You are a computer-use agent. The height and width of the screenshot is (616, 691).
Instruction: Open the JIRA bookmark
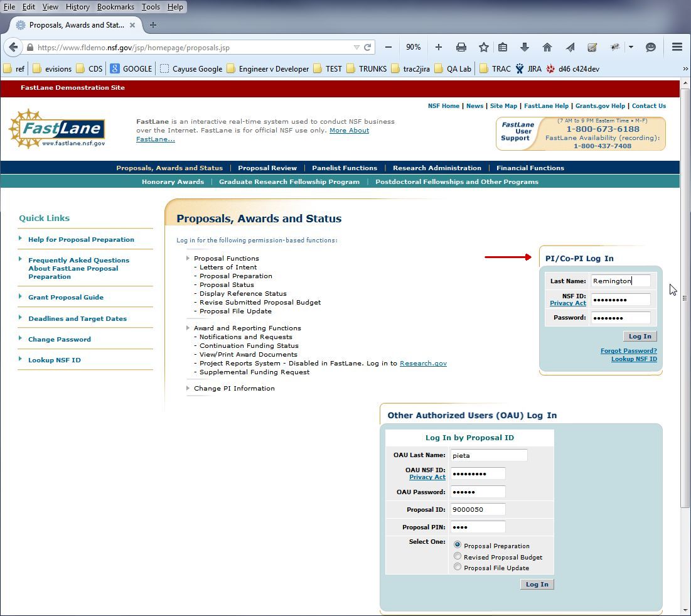528,69
